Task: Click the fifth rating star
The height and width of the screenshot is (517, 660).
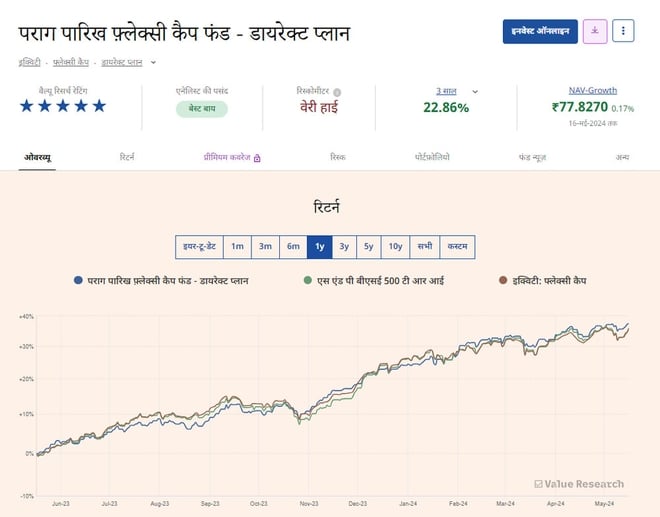Action: 99,106
